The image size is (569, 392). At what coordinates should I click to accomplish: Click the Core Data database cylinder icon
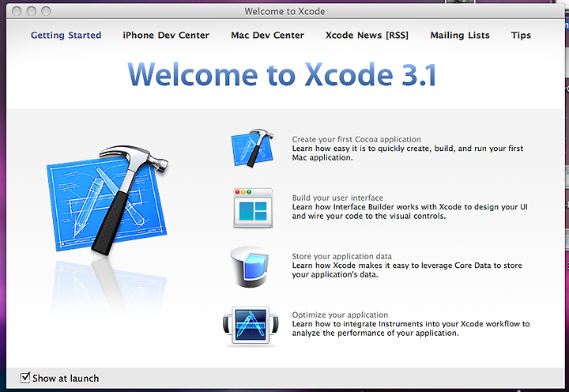click(250, 267)
